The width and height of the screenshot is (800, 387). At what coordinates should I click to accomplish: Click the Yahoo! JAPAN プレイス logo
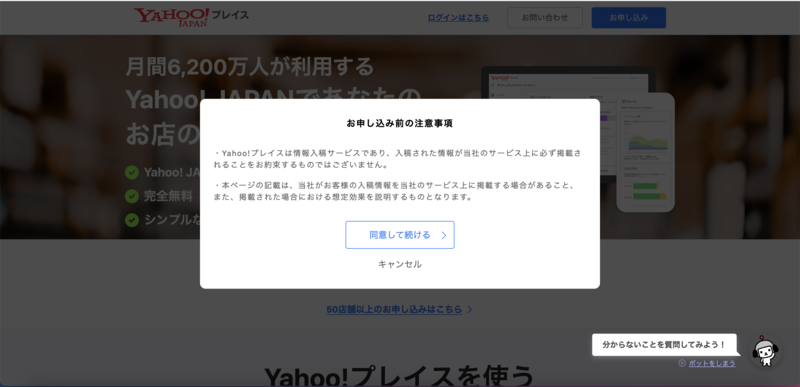pos(191,17)
